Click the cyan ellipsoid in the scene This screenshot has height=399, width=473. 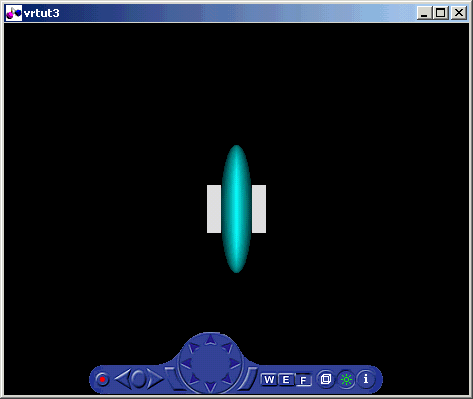coord(236,209)
